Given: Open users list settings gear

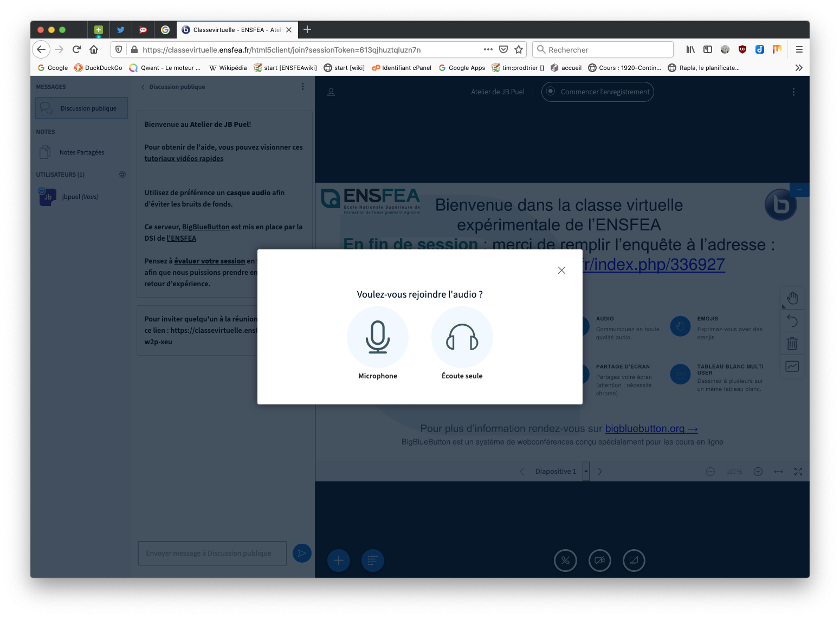Looking at the screenshot, I should (122, 175).
